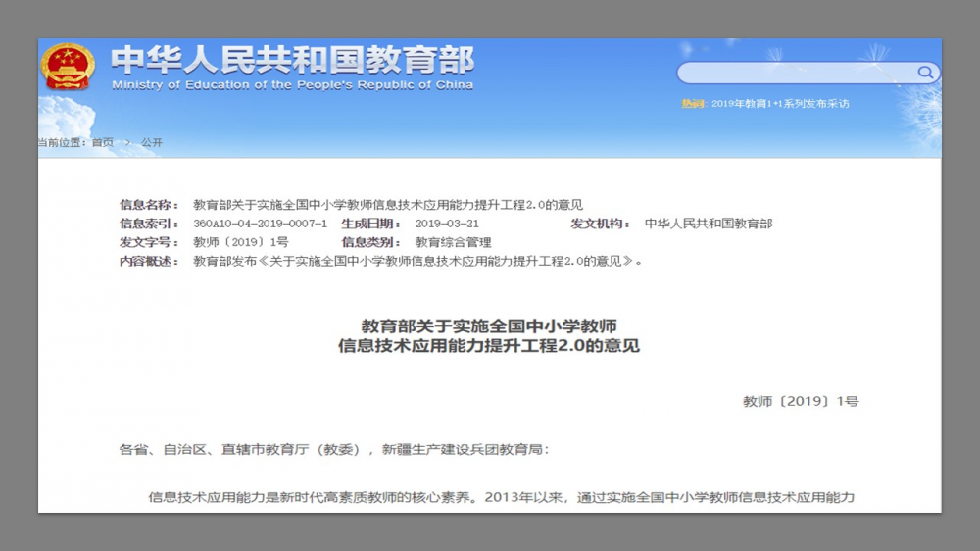Click the 热词 label near search
This screenshot has width=980, height=551.
(693, 104)
